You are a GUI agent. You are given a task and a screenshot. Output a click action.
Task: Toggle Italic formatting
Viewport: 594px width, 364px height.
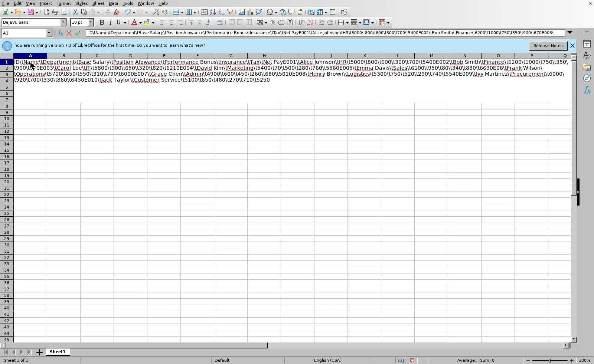tap(111, 23)
